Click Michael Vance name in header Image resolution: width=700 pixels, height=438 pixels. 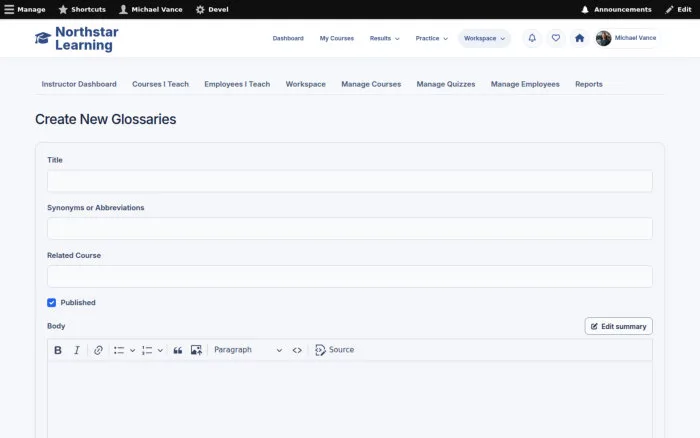[x=635, y=38]
